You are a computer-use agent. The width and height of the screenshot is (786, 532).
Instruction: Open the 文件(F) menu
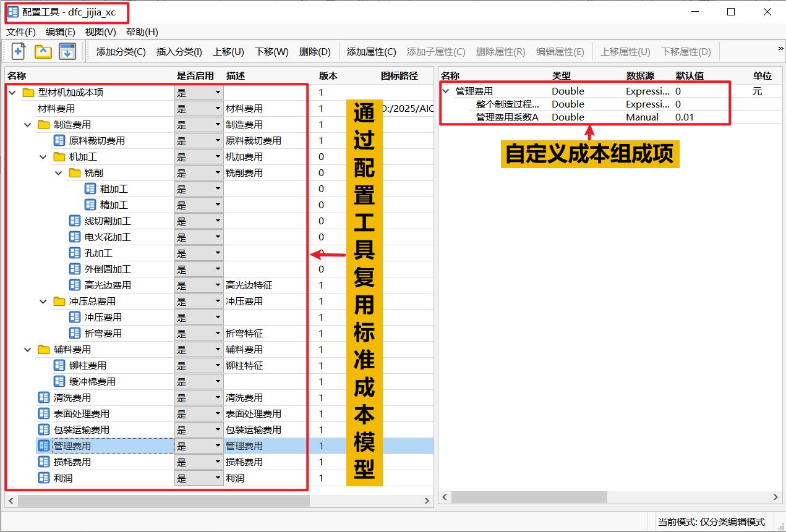[21, 32]
